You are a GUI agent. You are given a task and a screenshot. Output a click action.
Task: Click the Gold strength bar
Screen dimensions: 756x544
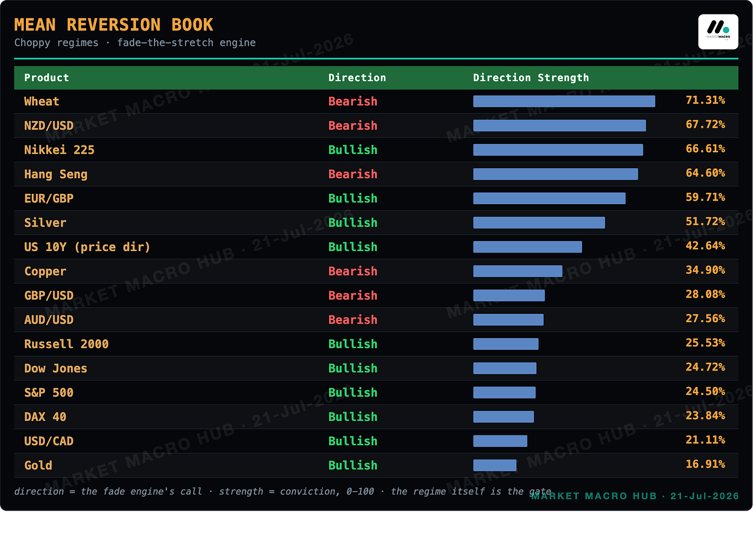495,466
